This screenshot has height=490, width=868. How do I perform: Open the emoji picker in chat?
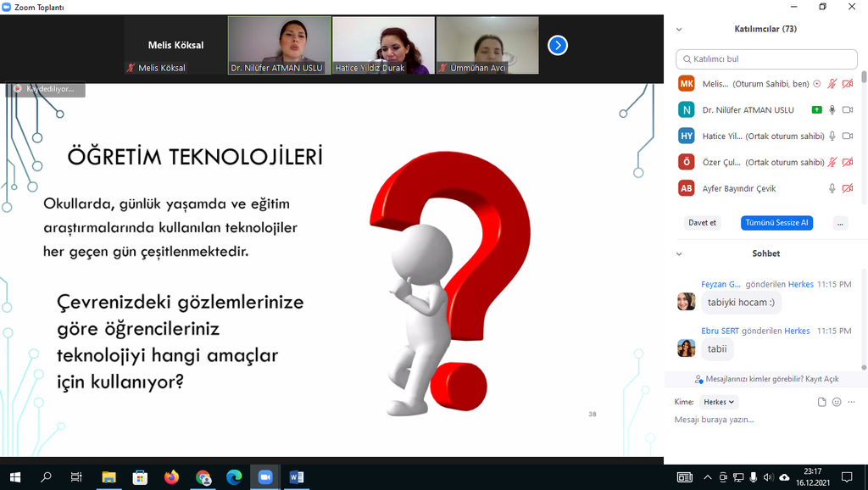837,402
